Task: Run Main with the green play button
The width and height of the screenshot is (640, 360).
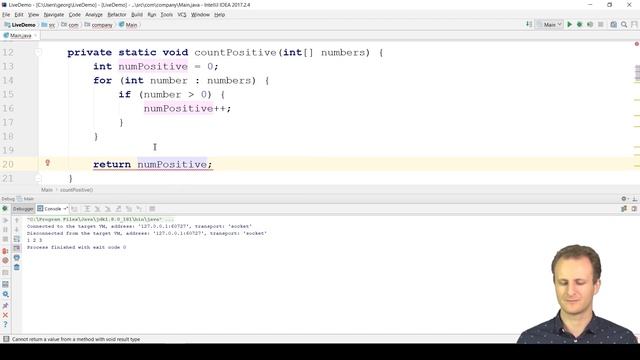Action: coord(569,24)
